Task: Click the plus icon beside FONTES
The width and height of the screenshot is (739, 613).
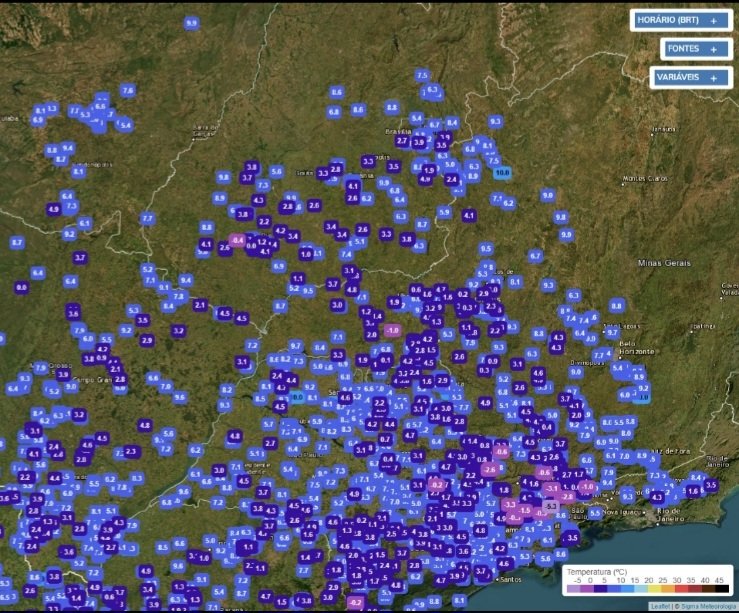Action: tap(713, 48)
